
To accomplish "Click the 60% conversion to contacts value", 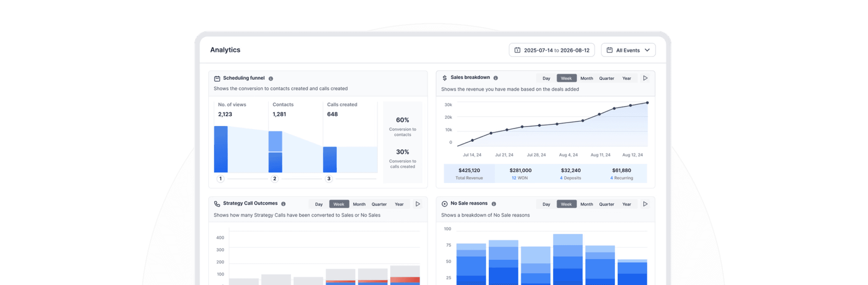I will 403,120.
